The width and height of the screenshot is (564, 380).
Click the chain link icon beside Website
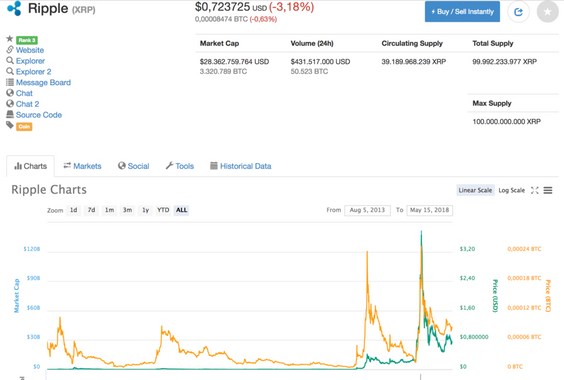pos(10,49)
